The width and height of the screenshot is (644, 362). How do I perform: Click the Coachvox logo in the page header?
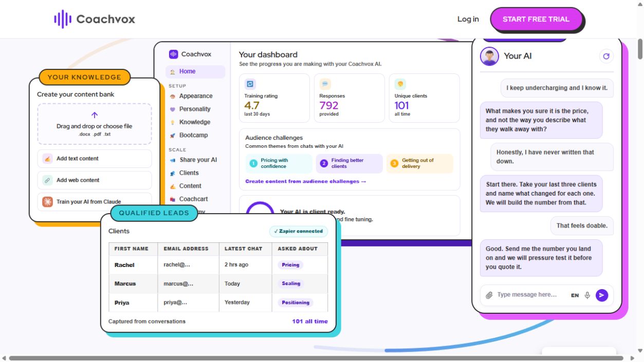[x=95, y=19]
